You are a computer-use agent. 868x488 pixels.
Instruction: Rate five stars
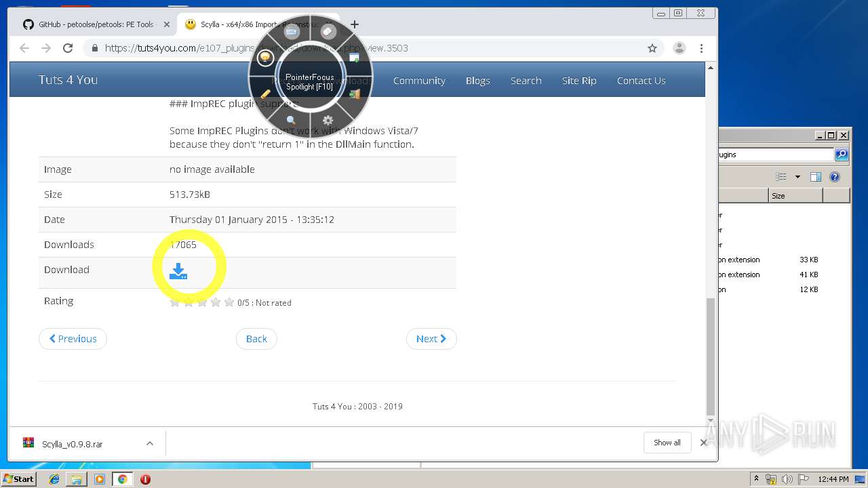pyautogui.click(x=229, y=302)
